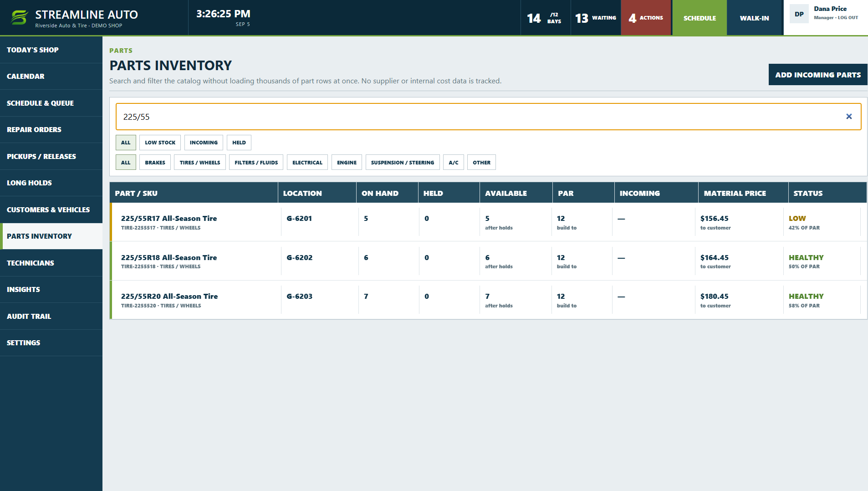This screenshot has height=491, width=868.
Task: Go to Schedule & Queue
Action: [x=51, y=103]
